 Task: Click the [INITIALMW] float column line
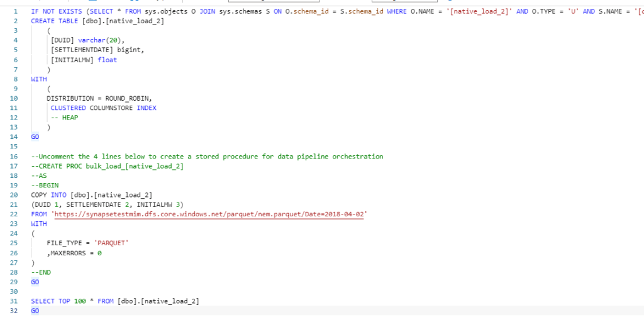(84, 60)
